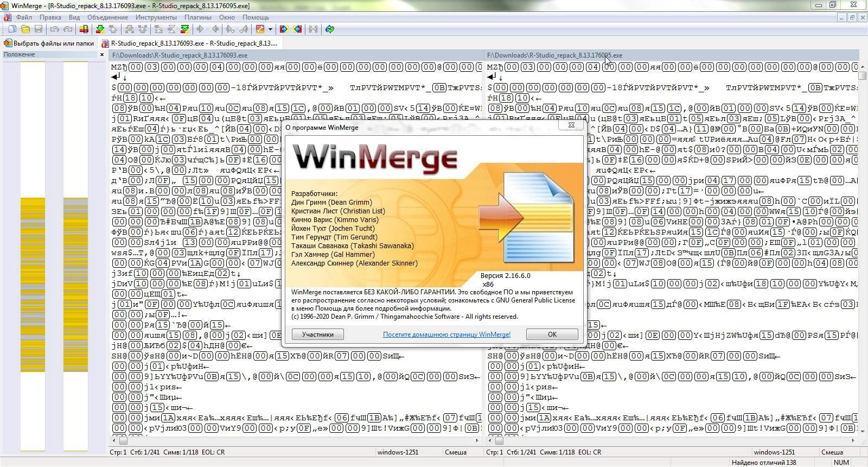This screenshot has width=868, height=467.
Task: Click the Найдено отличий 138 status text
Action: pos(764,463)
